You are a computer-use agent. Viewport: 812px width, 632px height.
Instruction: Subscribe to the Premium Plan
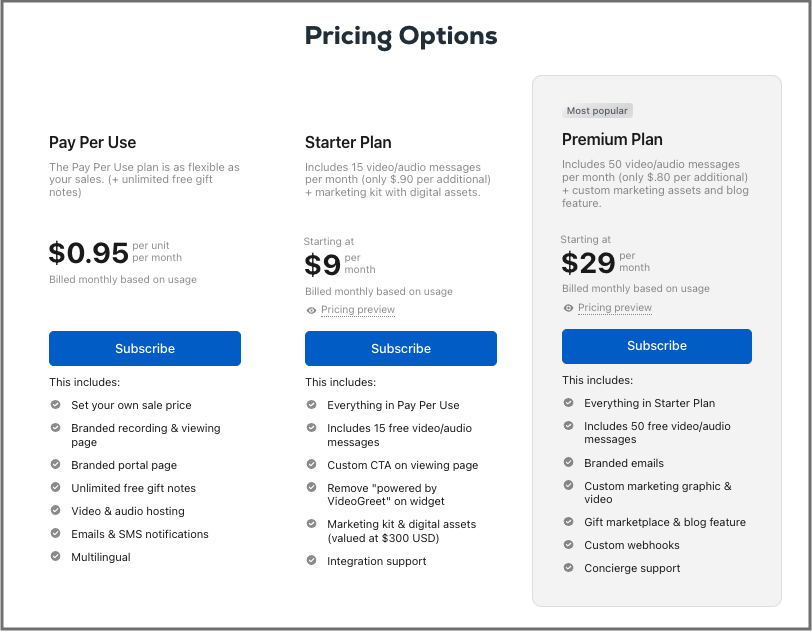point(657,346)
